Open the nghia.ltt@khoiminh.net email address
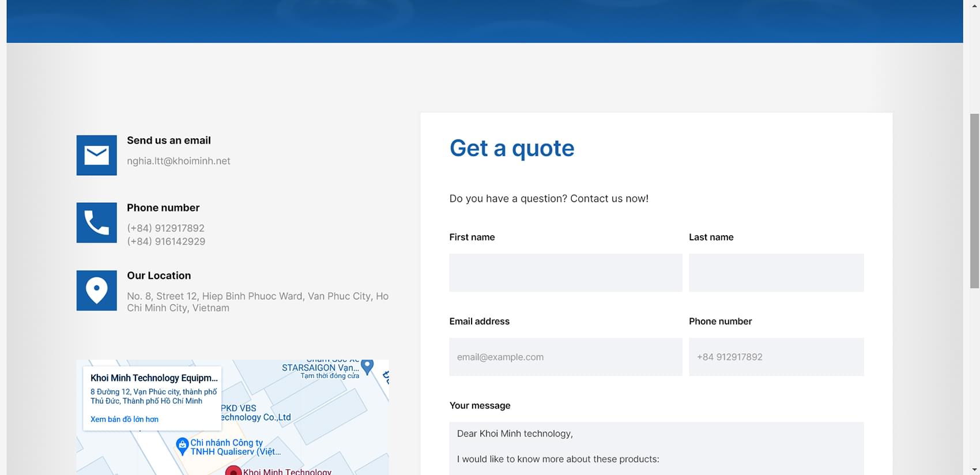 tap(178, 161)
